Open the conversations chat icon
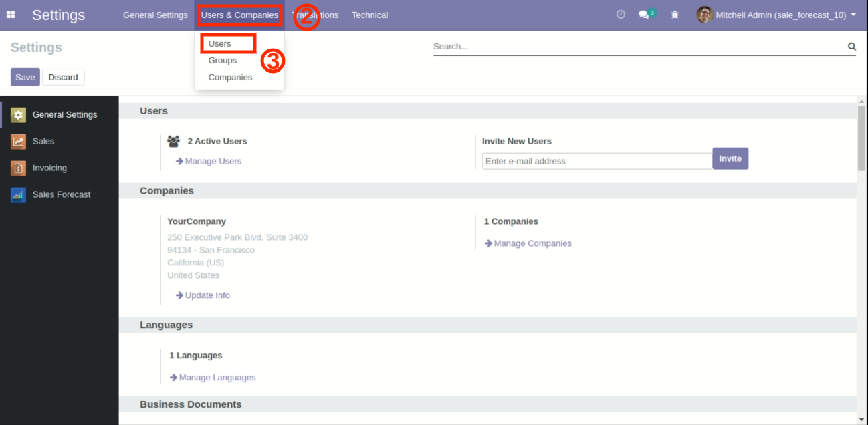The width and height of the screenshot is (868, 425). [x=644, y=15]
